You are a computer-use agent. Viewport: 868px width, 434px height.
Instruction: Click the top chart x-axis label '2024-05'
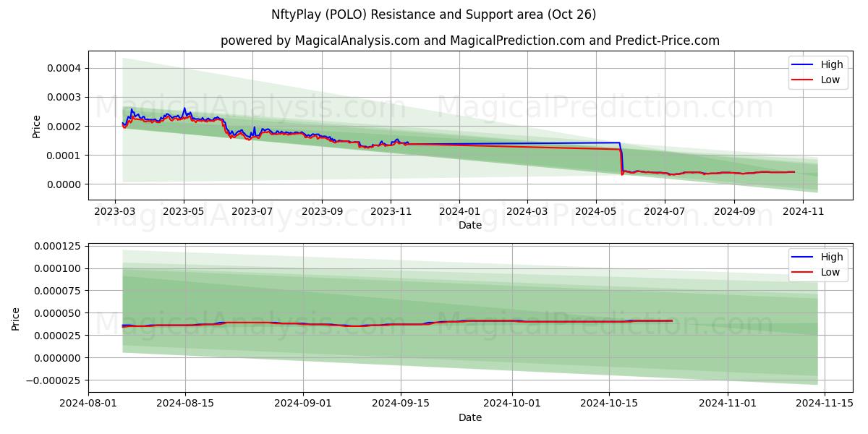596,211
